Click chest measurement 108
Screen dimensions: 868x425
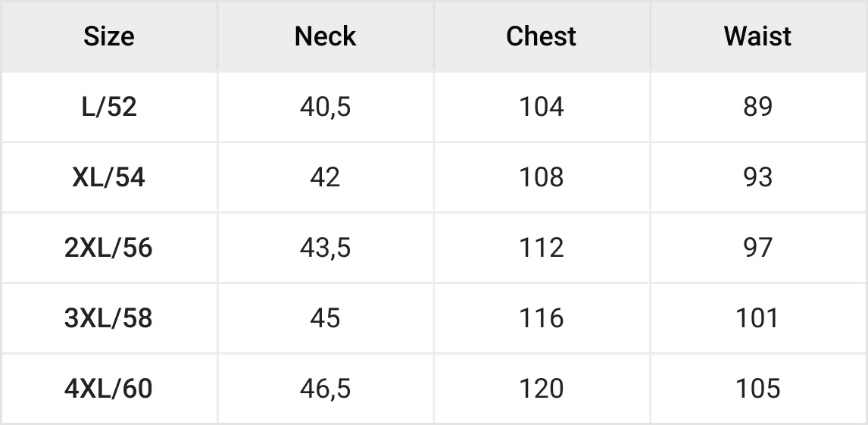542,177
